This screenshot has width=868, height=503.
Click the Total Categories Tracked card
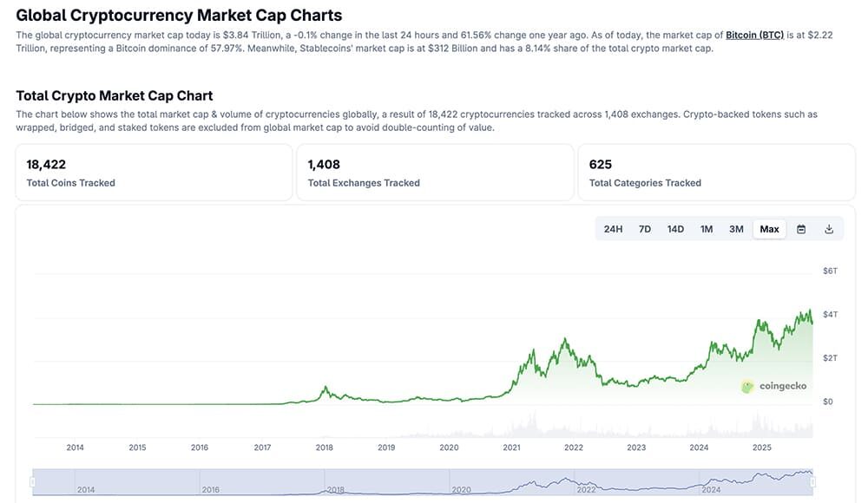pos(717,172)
